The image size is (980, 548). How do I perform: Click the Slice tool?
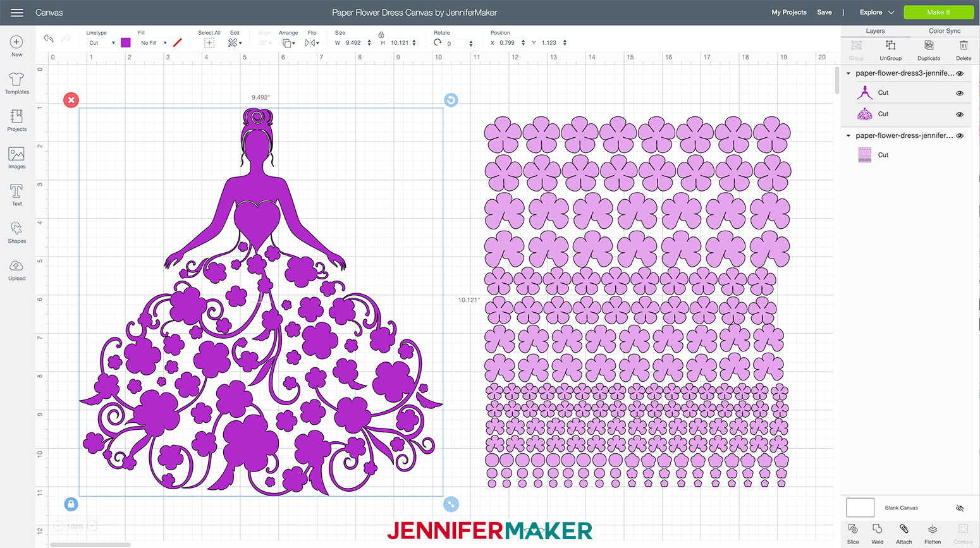(853, 533)
